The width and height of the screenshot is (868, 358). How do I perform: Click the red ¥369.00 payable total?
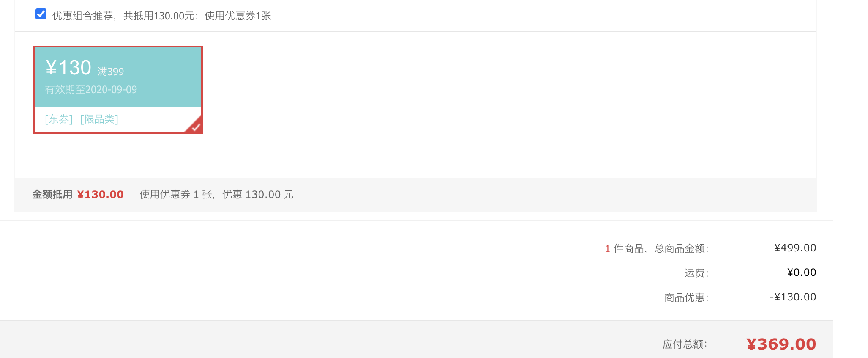[781, 344]
